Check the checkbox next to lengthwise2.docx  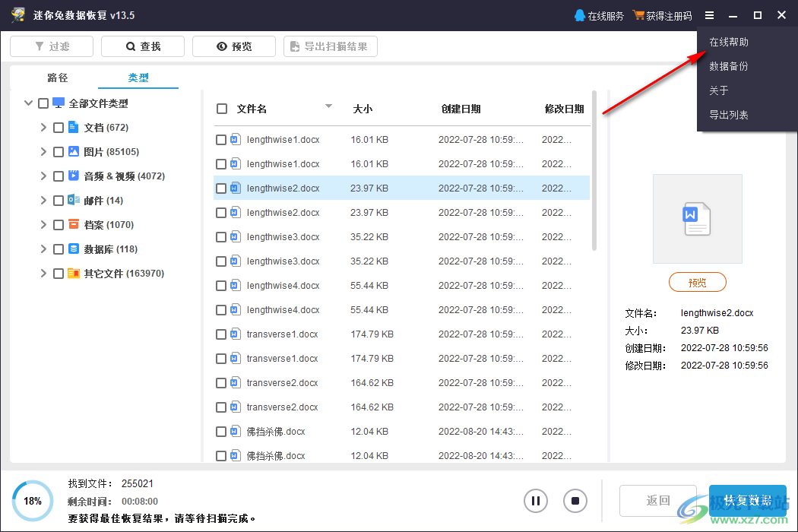tap(221, 188)
